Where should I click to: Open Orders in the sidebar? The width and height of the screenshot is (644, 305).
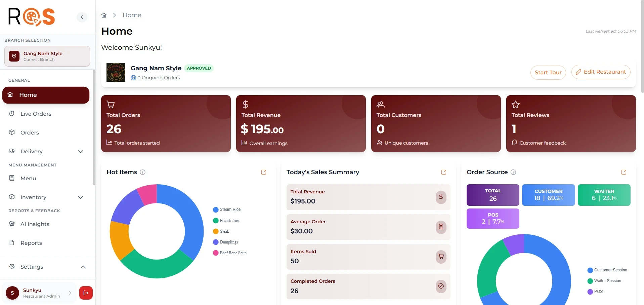pos(46,132)
